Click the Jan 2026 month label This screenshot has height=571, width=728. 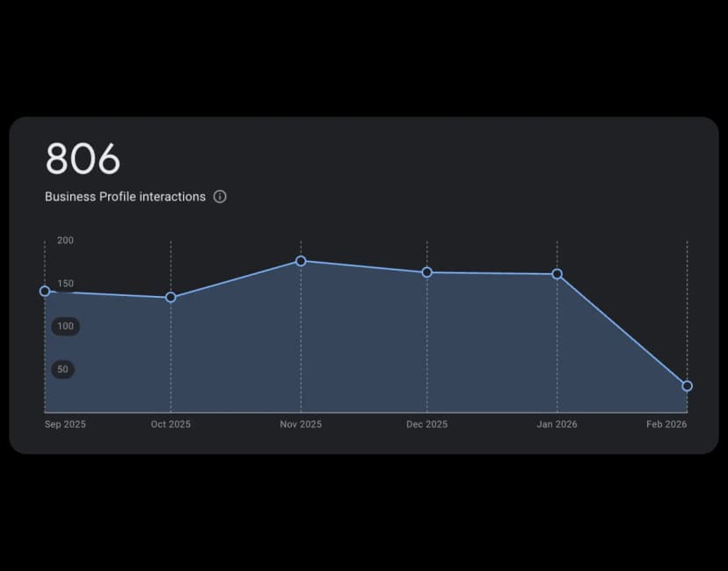pos(557,424)
